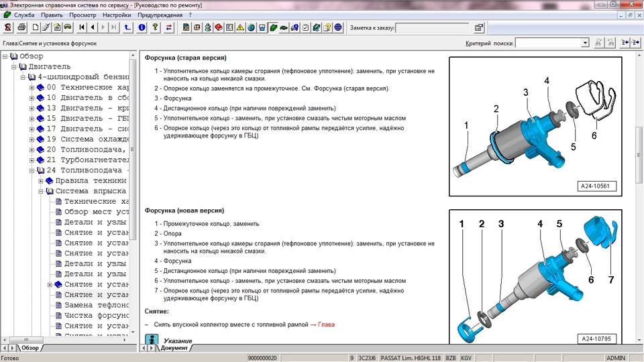This screenshot has height=362, width=644.
Task: Click the order note button beside Заметка field
Action: pos(479,27)
